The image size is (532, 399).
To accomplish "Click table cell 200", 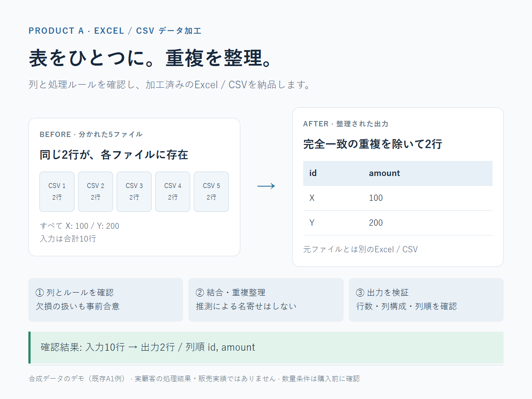I will [x=376, y=223].
